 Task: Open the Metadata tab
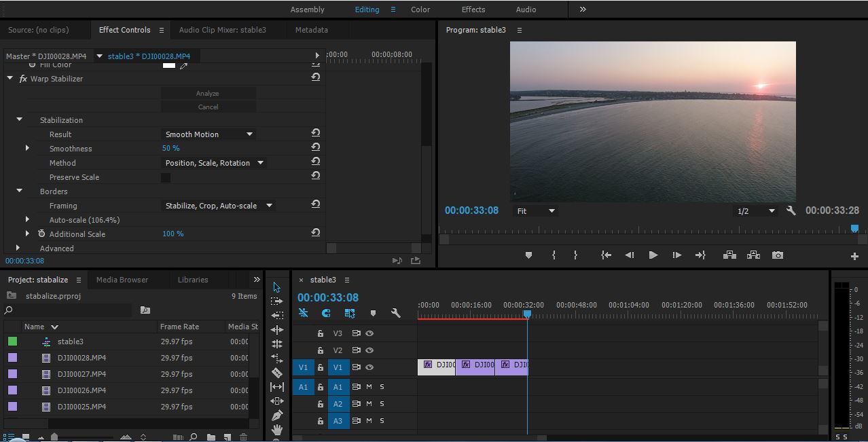pos(312,30)
